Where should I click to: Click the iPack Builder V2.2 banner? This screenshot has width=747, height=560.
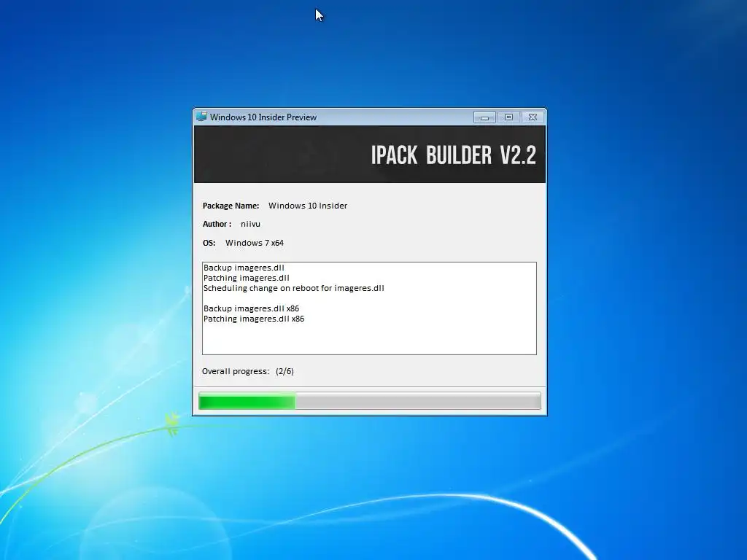(370, 155)
